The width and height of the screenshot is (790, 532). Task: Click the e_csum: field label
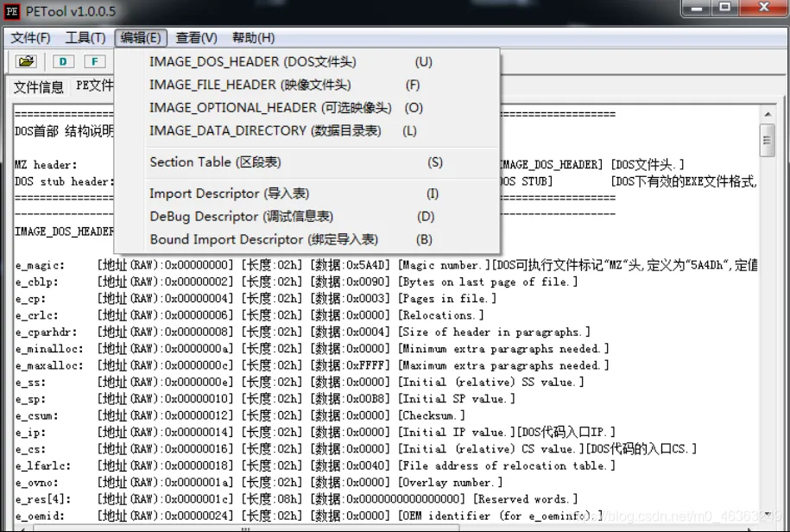pos(36,416)
